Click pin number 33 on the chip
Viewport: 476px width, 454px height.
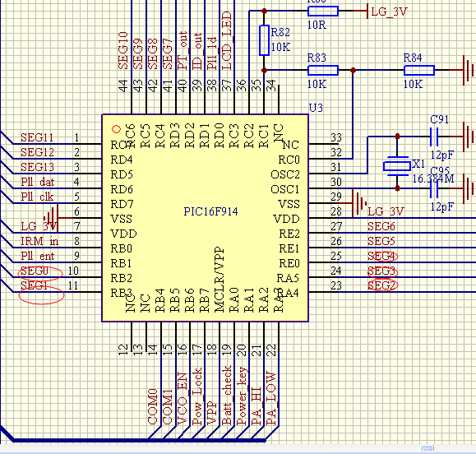336,137
